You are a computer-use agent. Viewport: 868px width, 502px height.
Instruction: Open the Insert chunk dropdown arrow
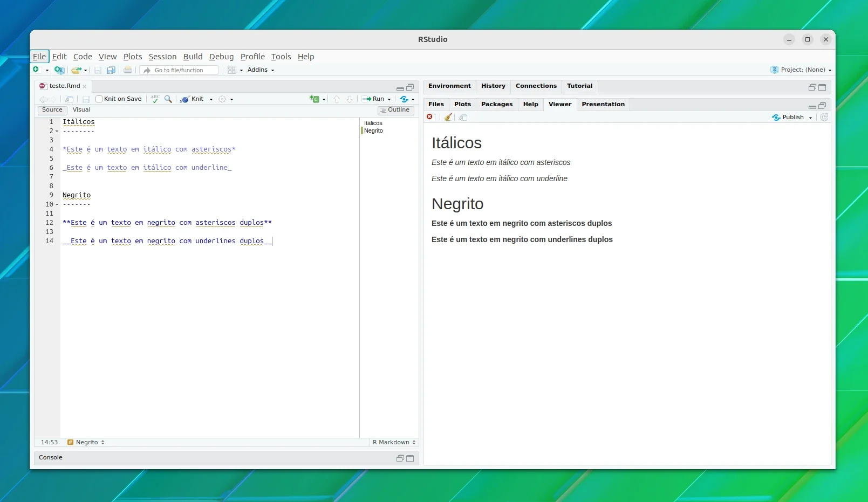click(x=324, y=100)
